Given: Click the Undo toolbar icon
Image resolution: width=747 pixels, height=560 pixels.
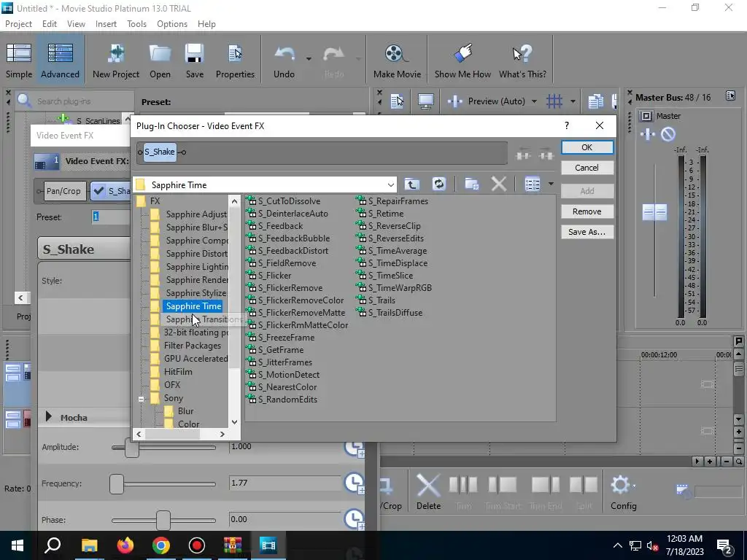Looking at the screenshot, I should tap(285, 61).
